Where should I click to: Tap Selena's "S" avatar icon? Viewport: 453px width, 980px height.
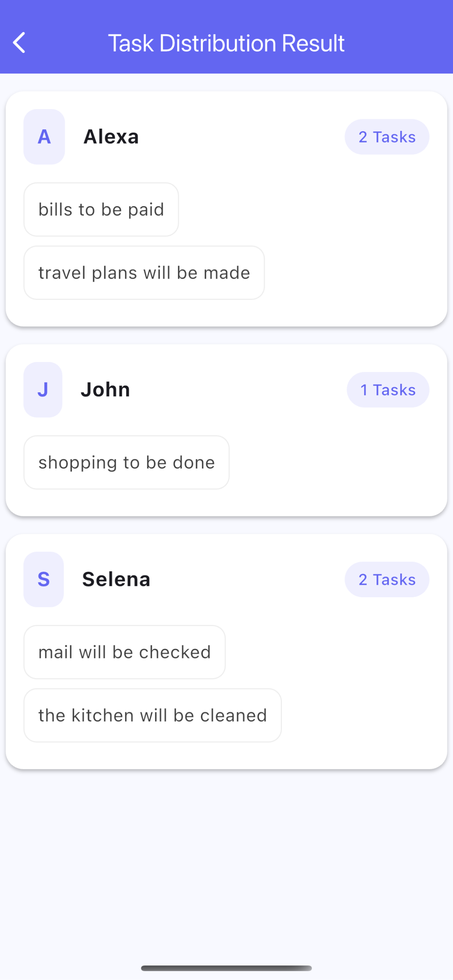pyautogui.click(x=44, y=579)
